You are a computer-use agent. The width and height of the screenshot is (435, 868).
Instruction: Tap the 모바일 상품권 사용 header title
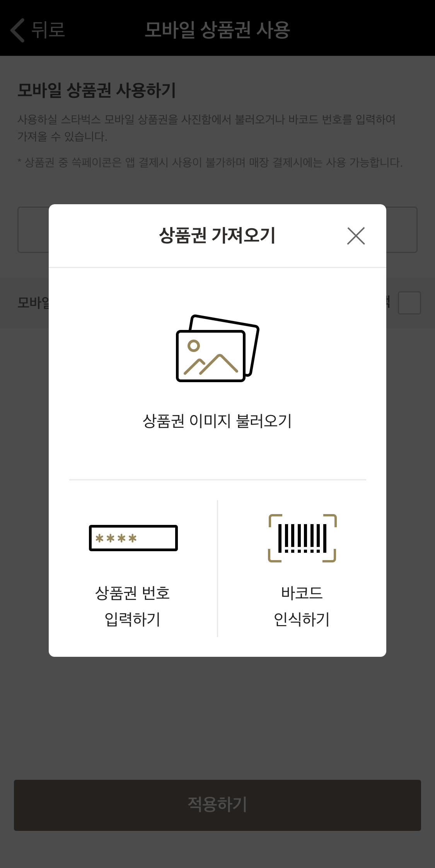pos(217,30)
